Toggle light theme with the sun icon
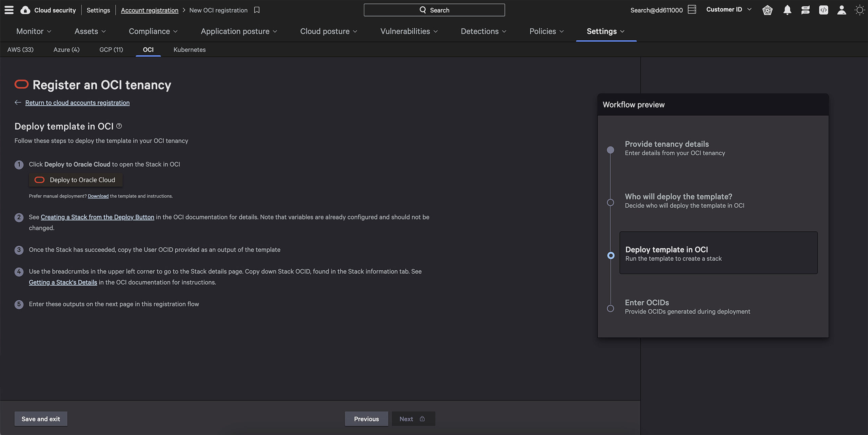The image size is (868, 435). point(860,10)
